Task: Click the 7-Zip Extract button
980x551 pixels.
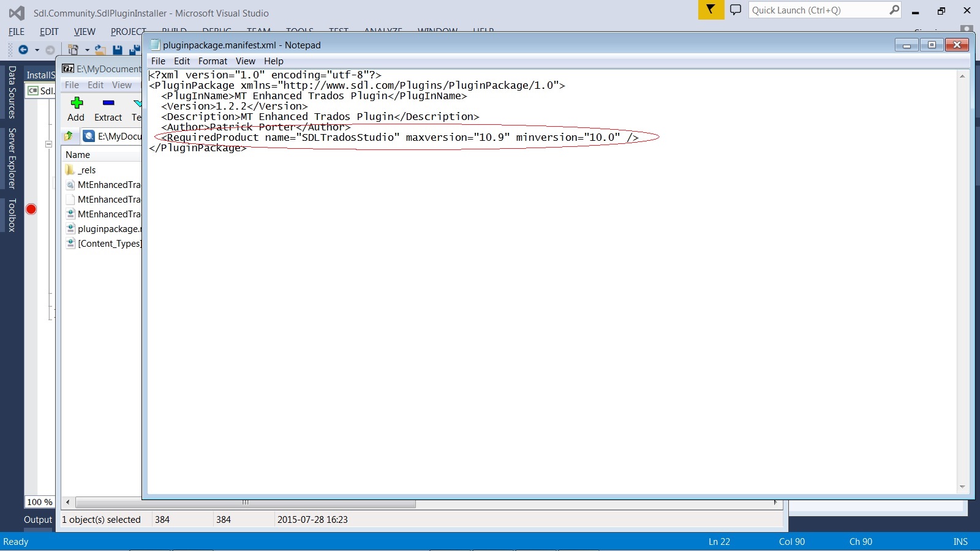Action: point(108,109)
